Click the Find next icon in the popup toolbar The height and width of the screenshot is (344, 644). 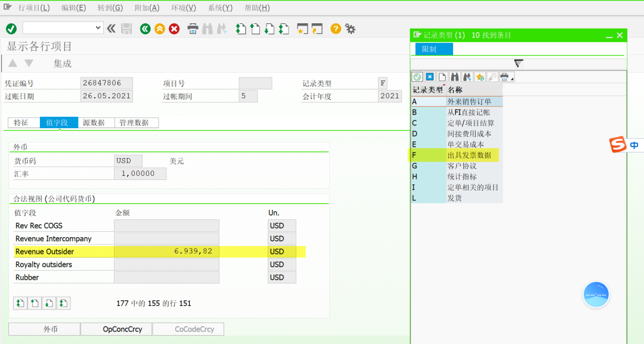pyautogui.click(x=467, y=77)
